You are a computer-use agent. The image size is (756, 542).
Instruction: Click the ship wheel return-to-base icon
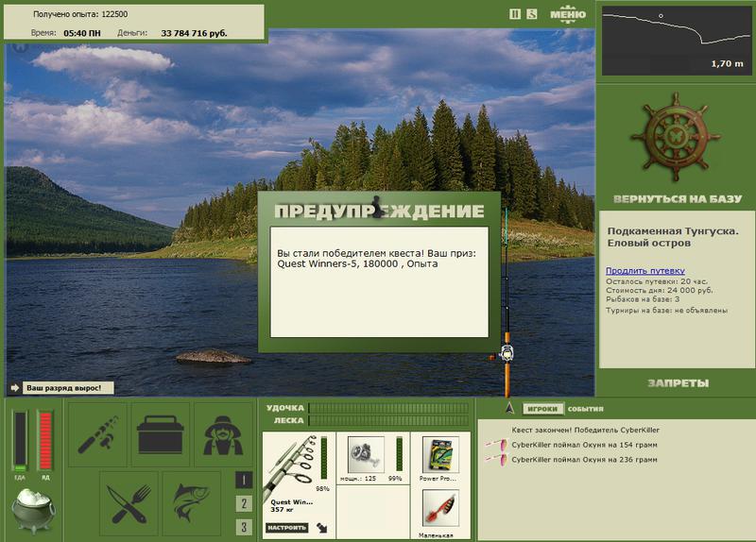(x=676, y=137)
